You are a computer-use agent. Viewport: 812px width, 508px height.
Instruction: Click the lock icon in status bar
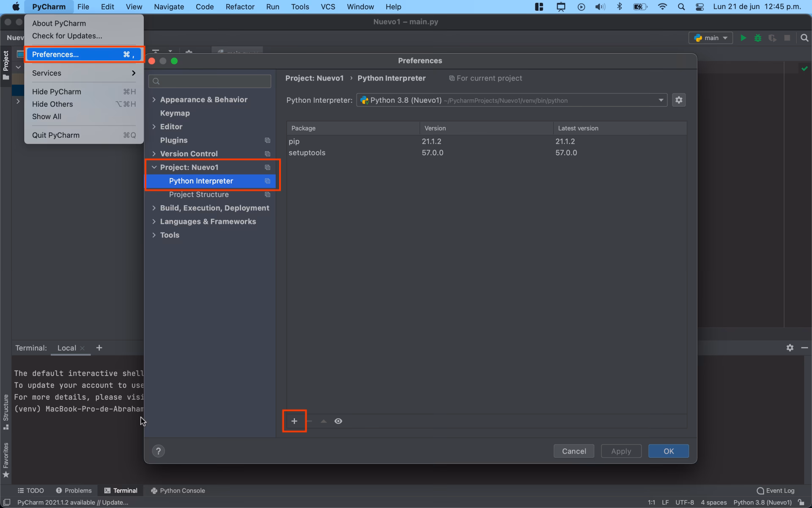point(801,502)
